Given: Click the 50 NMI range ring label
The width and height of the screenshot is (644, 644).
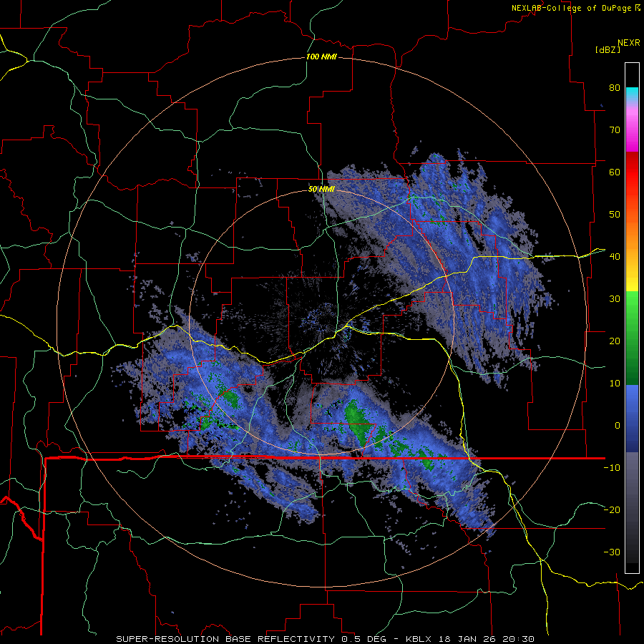Looking at the screenshot, I should click(x=321, y=190).
